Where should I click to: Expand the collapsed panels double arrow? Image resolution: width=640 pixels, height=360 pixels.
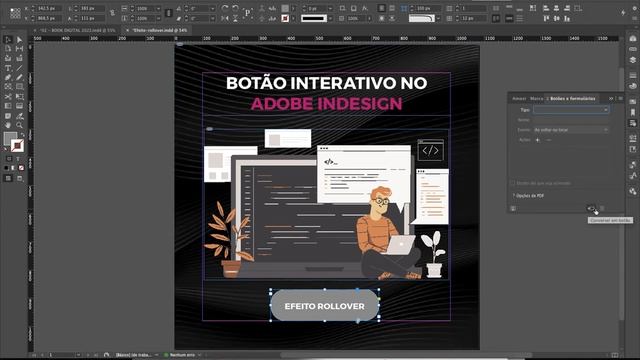(611, 98)
